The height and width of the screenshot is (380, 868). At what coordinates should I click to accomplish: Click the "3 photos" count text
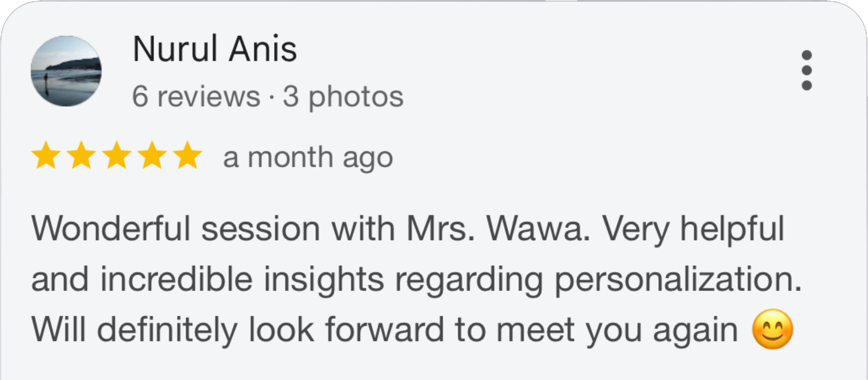pyautogui.click(x=343, y=96)
